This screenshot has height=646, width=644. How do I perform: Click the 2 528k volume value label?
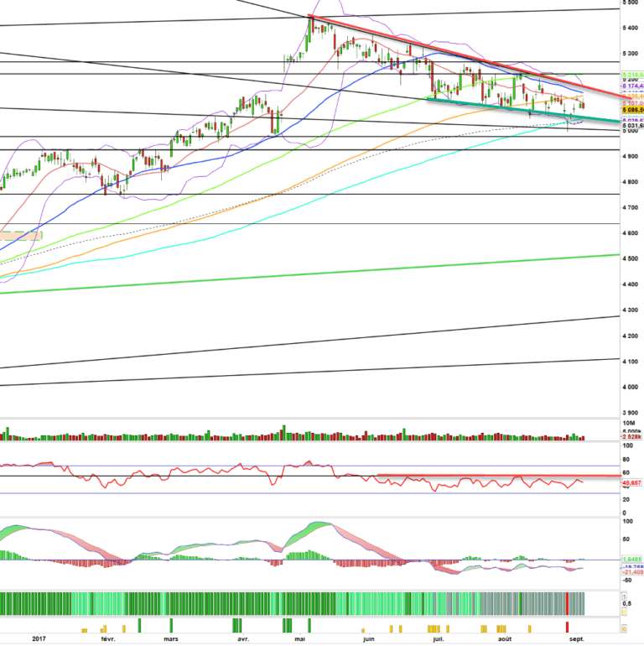[632, 438]
